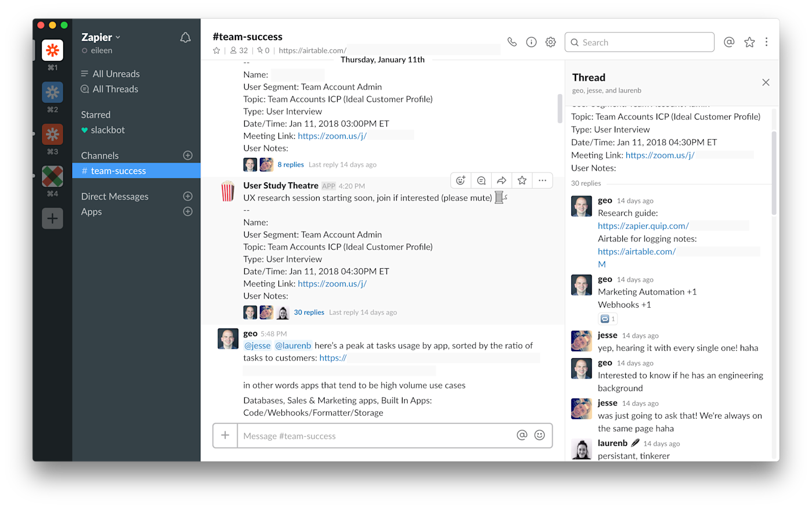Click jesse's name on 'yep, hearing it' reply

pyautogui.click(x=607, y=335)
